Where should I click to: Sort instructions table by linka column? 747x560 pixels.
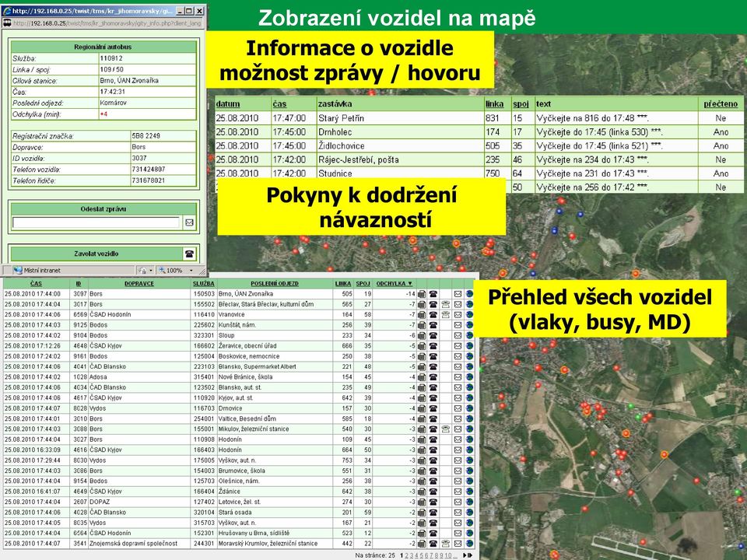coord(495,103)
